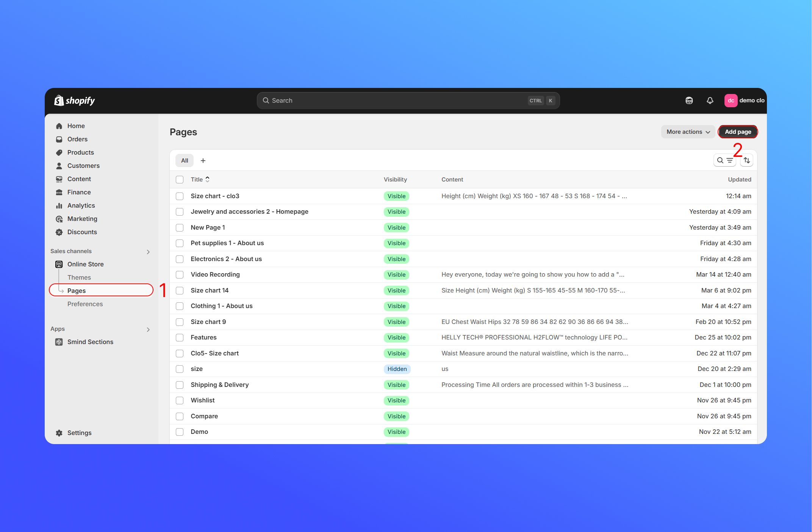
Task: Expand the Sales channels section chevron
Action: coord(148,252)
